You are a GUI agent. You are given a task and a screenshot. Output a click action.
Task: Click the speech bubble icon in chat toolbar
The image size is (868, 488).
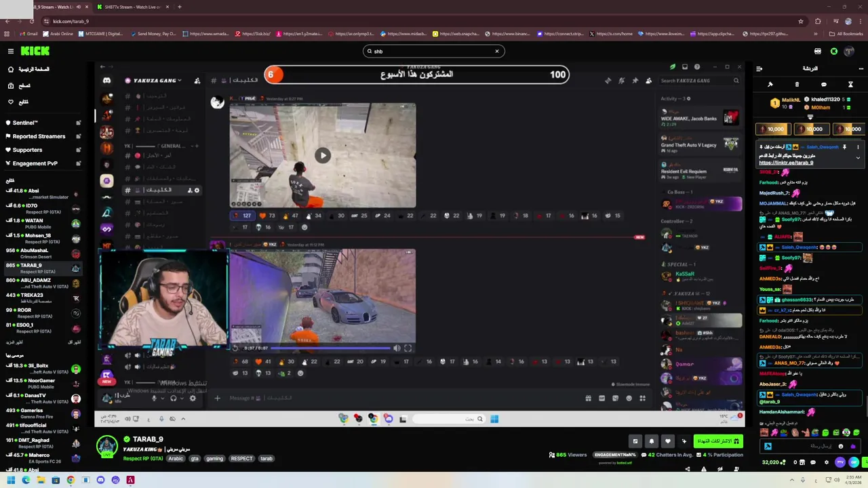(x=823, y=85)
